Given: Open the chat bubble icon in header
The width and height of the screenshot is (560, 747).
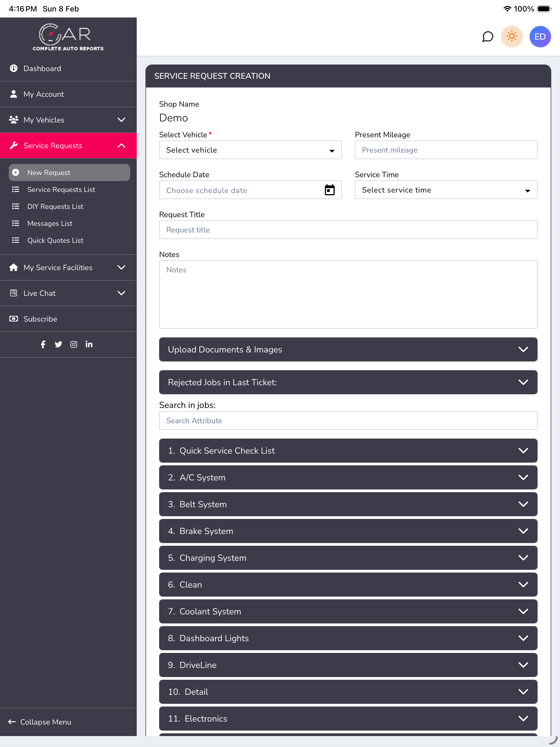Looking at the screenshot, I should click(x=487, y=36).
